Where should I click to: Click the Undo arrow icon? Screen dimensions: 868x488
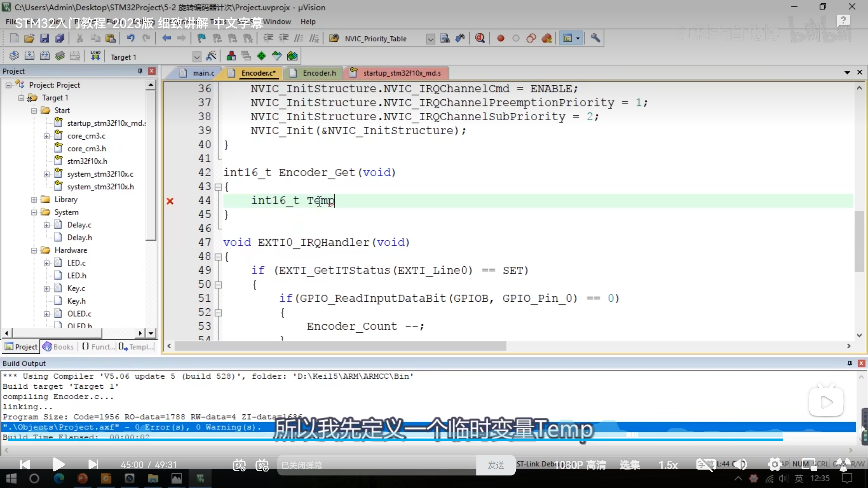[130, 38]
